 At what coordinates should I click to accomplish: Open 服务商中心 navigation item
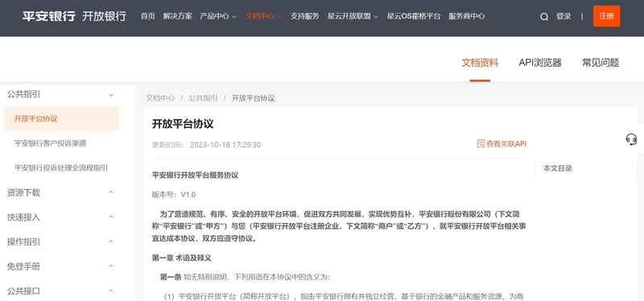(x=467, y=16)
